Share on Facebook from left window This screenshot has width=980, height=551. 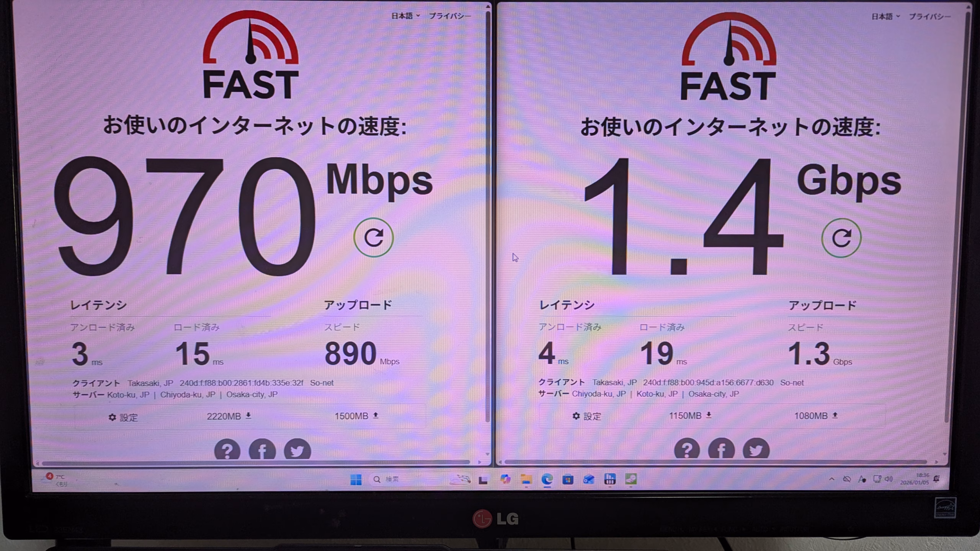262,450
